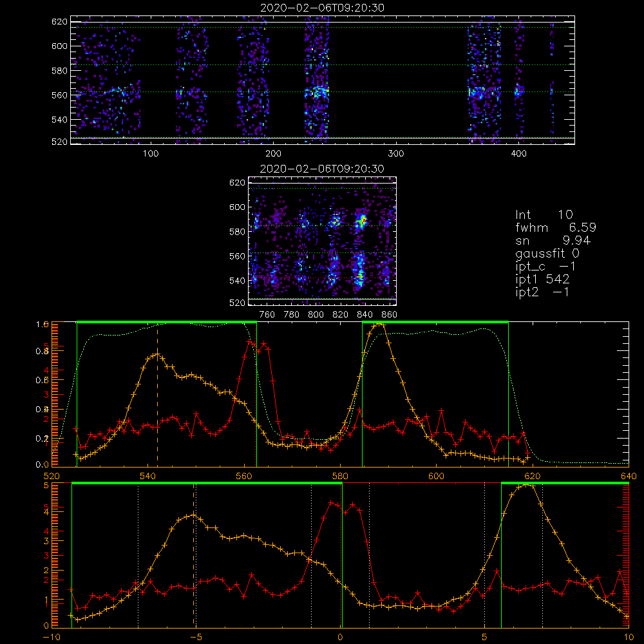Click the red curve peak near 0 in the bottom plot

click(331, 503)
